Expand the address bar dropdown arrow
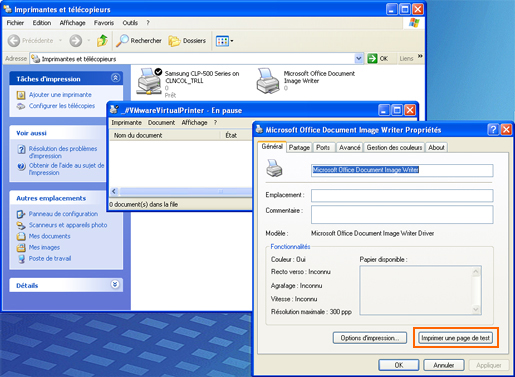Image resolution: width=515 pixels, height=377 pixels. click(x=359, y=59)
